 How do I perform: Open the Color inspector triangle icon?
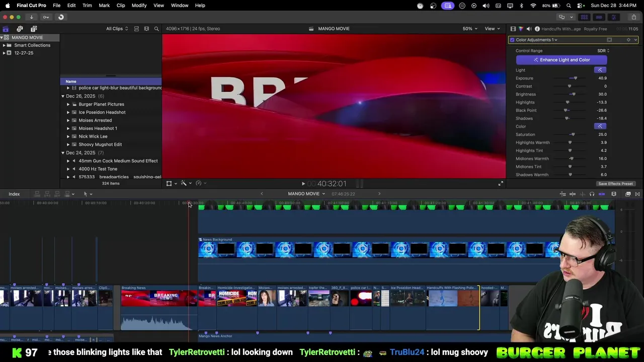[x=521, y=29]
